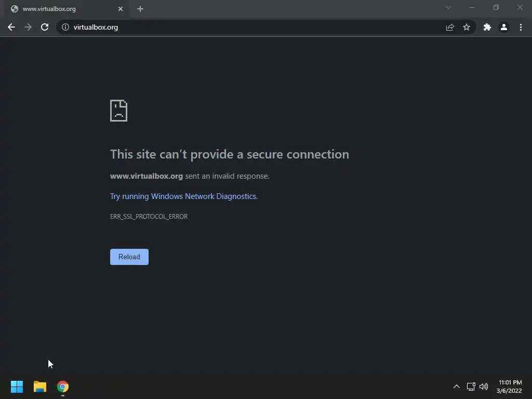Open File Explorer from the taskbar
The image size is (532, 399).
coord(40,387)
